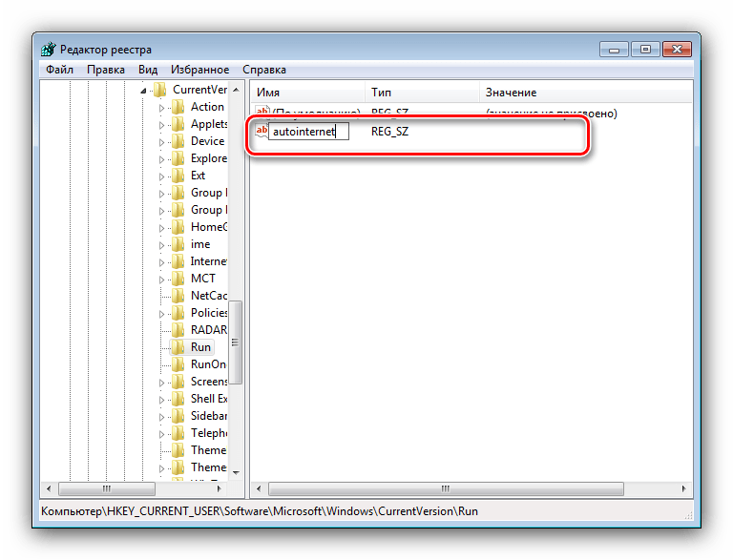This screenshot has width=733, height=560.
Task: Select the RunOnce key label
Action: pos(208,364)
